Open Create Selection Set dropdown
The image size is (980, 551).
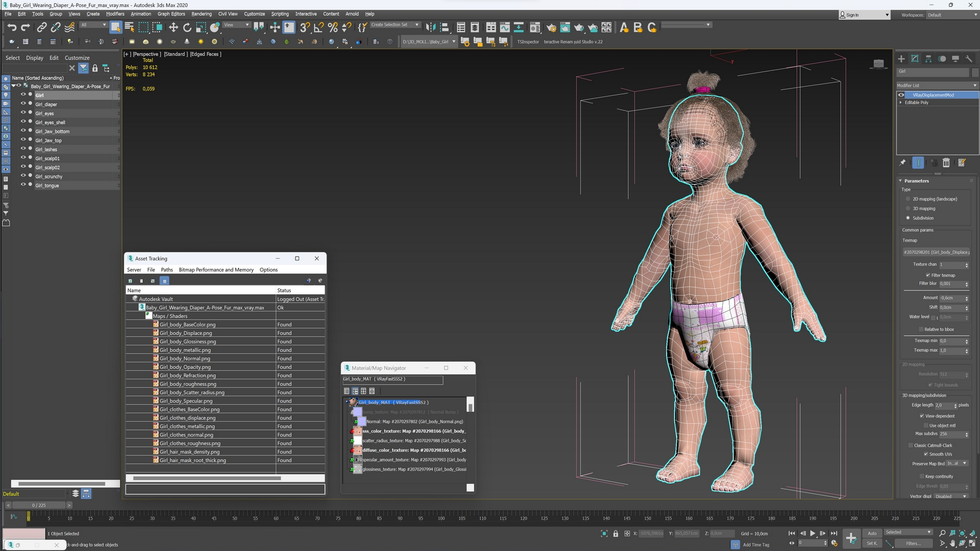coord(395,25)
